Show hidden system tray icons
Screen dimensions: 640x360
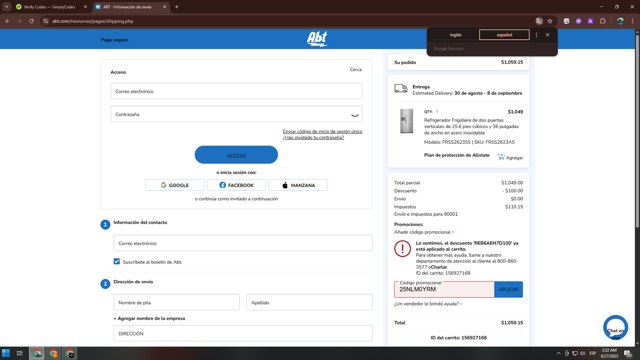coord(558,353)
